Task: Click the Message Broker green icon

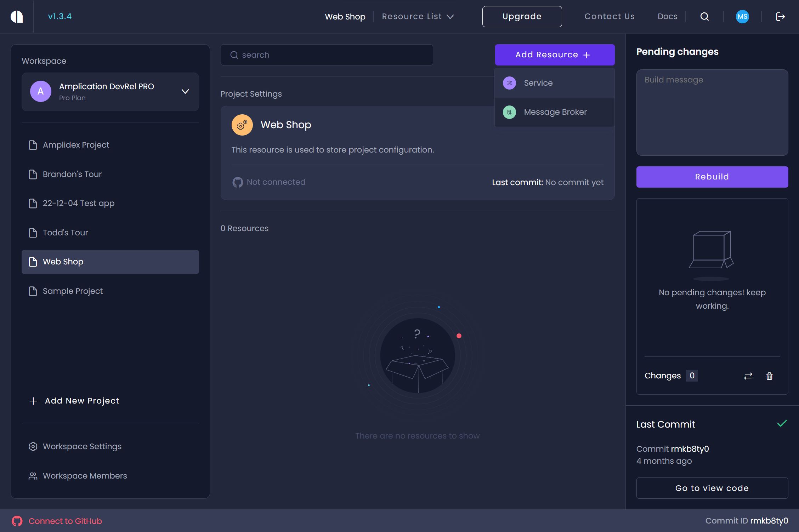Action: click(x=509, y=112)
